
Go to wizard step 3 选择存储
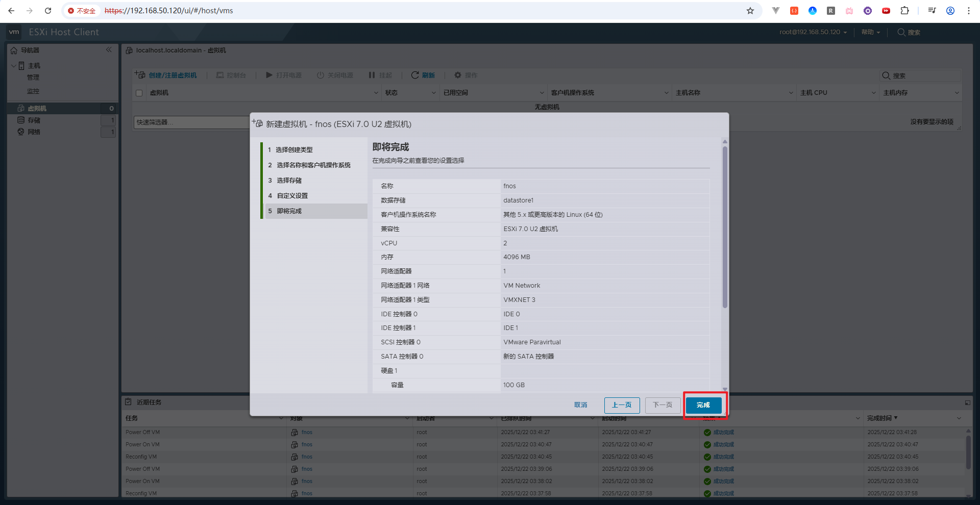pos(289,181)
